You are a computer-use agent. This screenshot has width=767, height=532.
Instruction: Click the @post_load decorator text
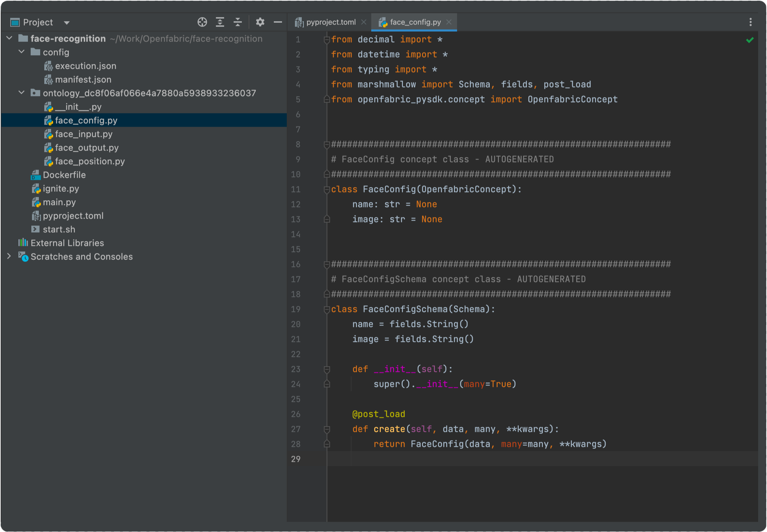pyautogui.click(x=378, y=414)
